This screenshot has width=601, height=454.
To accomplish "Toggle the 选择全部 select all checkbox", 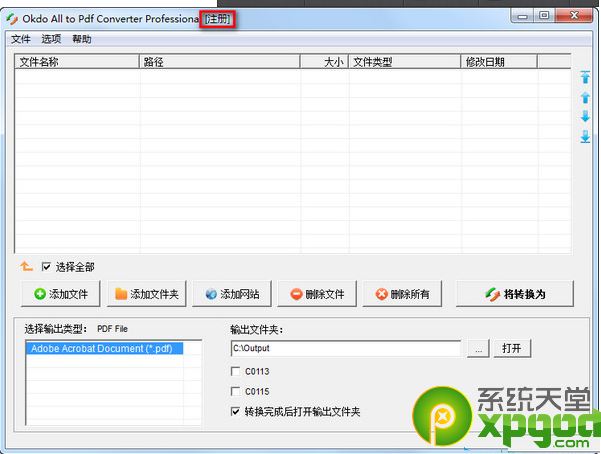I will click(46, 266).
